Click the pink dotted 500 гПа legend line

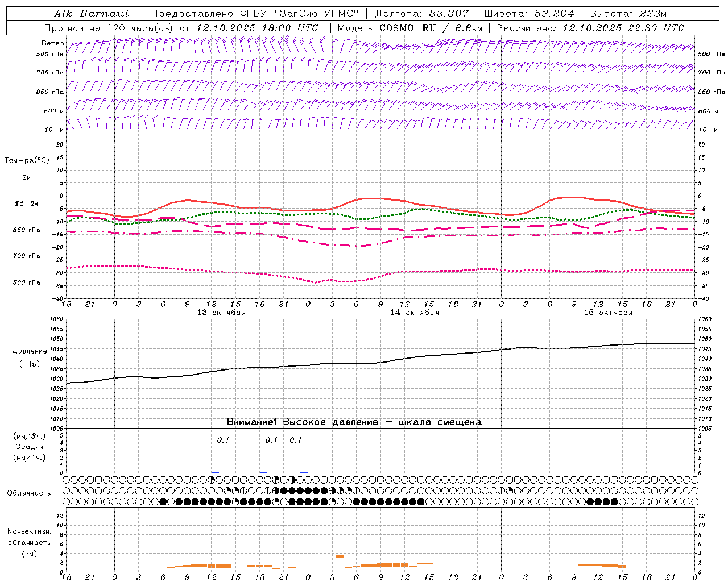(x=25, y=289)
